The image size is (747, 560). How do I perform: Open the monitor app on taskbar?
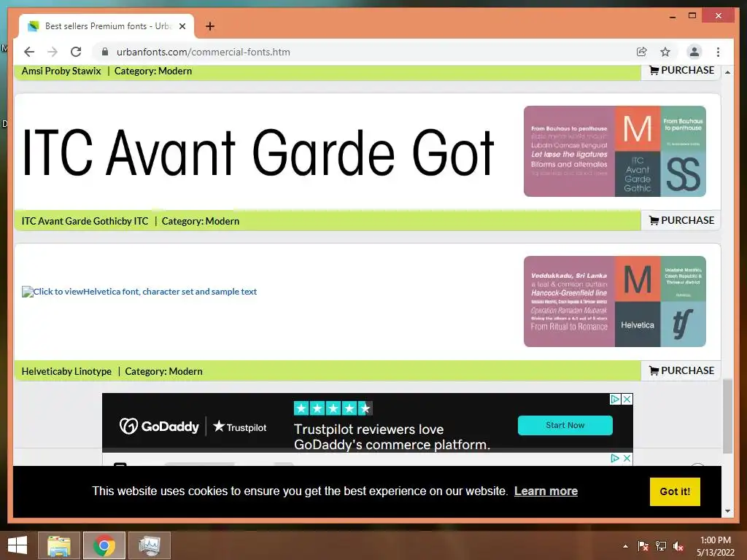tap(150, 545)
